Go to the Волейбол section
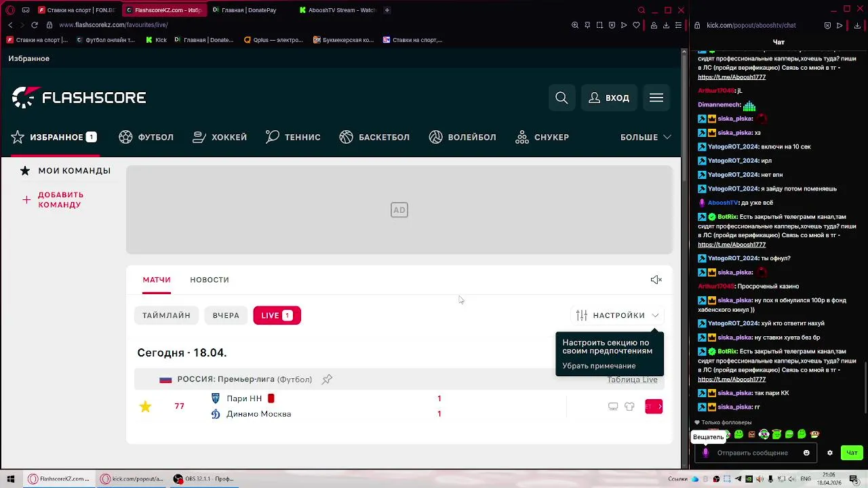Image resolution: width=868 pixels, height=488 pixels. click(x=462, y=137)
